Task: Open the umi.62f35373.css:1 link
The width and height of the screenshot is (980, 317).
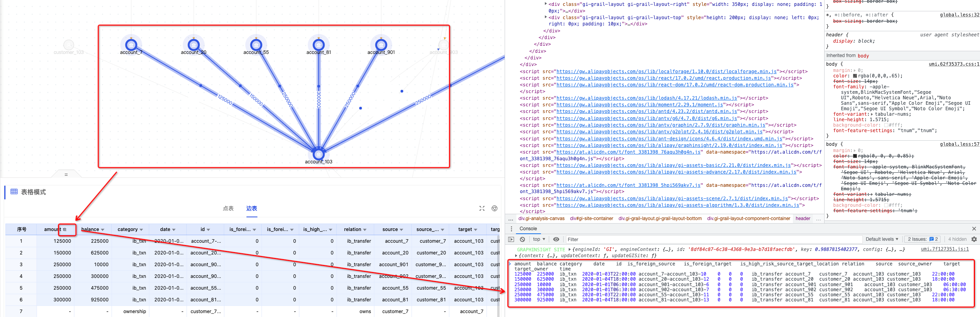Action: [x=954, y=64]
